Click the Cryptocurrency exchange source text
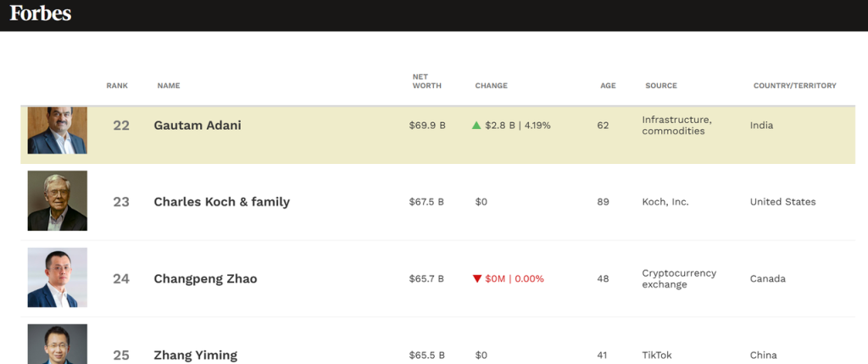 (679, 279)
